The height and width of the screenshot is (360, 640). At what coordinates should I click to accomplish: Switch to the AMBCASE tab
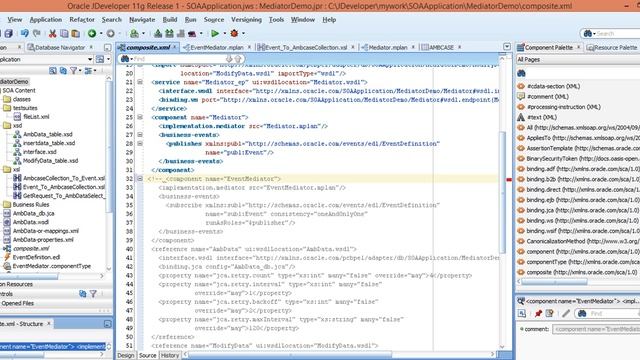click(441, 47)
